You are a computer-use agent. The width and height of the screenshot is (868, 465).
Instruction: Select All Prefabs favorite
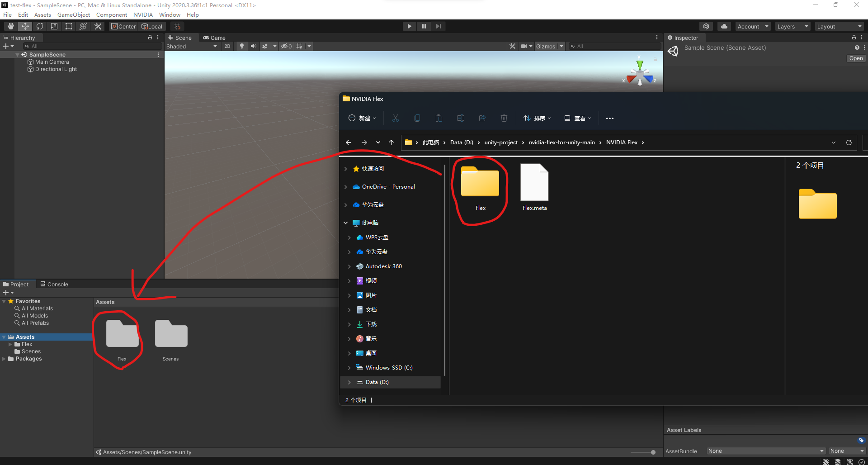[35, 323]
